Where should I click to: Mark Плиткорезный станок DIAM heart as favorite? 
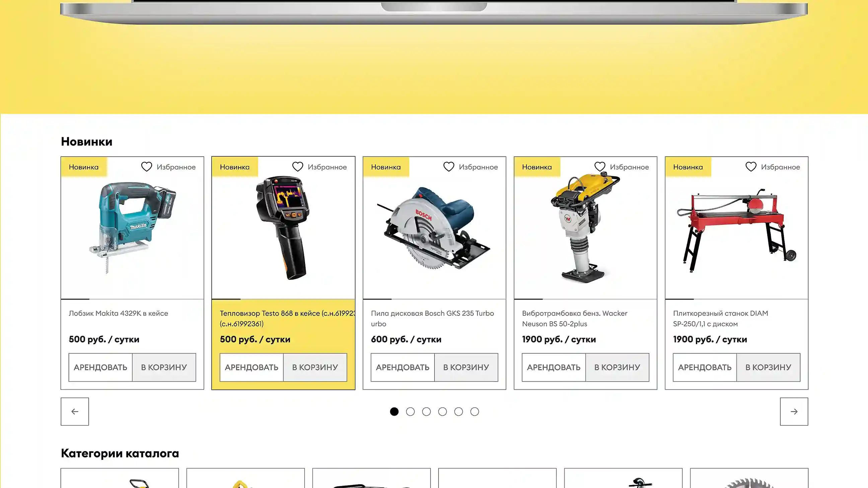click(x=751, y=167)
